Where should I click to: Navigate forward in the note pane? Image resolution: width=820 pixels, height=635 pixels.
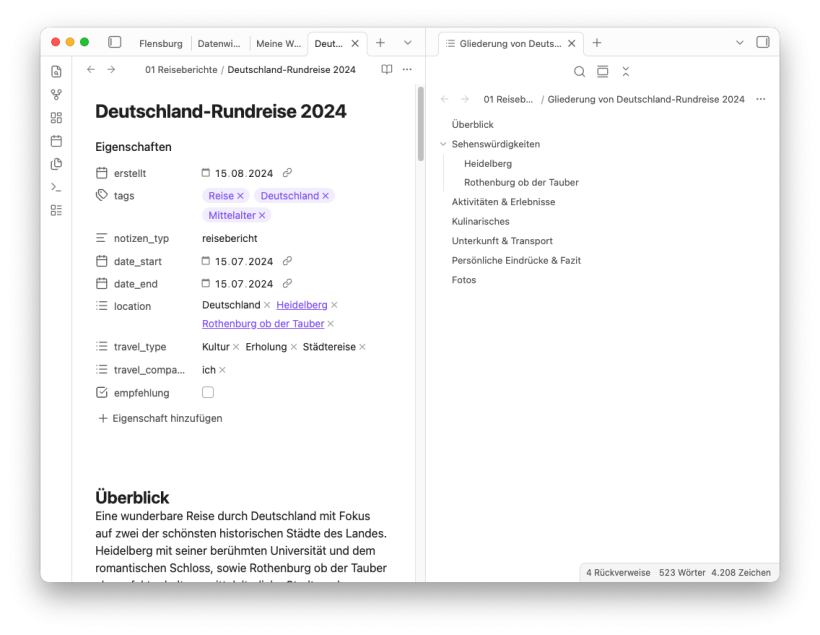click(x=111, y=70)
